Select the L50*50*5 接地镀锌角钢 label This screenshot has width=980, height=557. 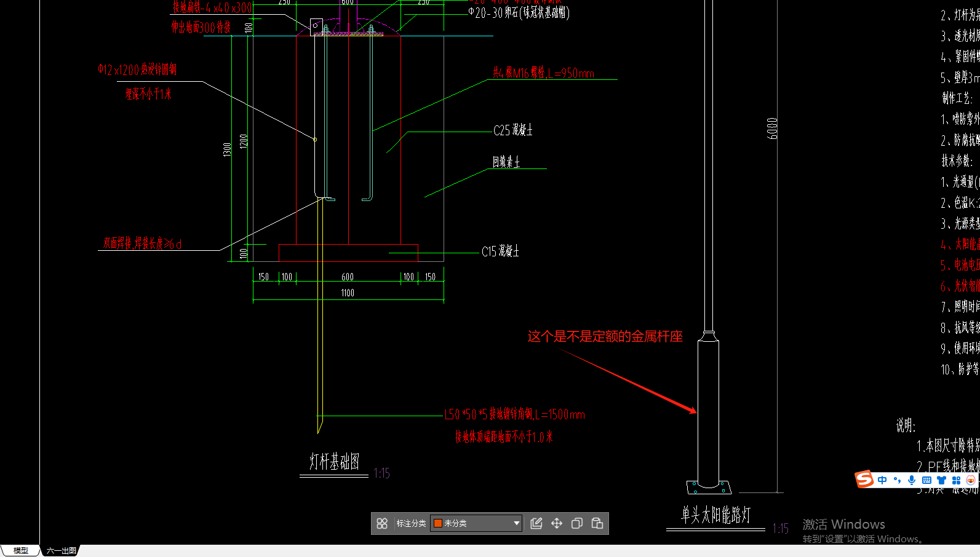coord(514,414)
